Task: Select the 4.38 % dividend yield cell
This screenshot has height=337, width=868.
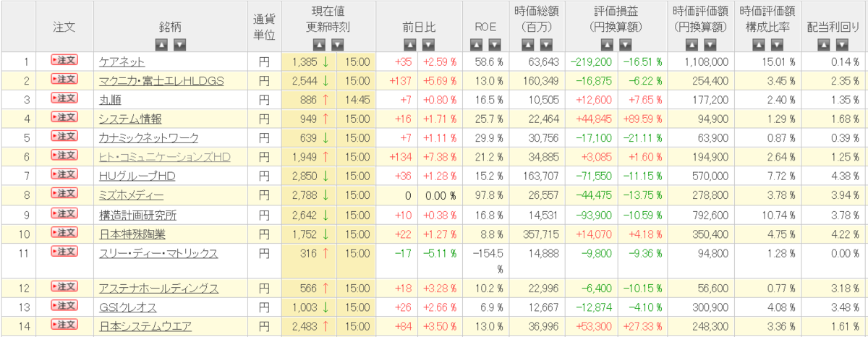Action: click(834, 176)
